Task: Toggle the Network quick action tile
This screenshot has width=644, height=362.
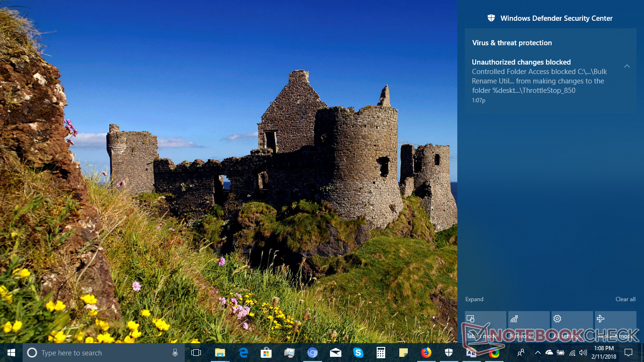Action: click(x=529, y=327)
